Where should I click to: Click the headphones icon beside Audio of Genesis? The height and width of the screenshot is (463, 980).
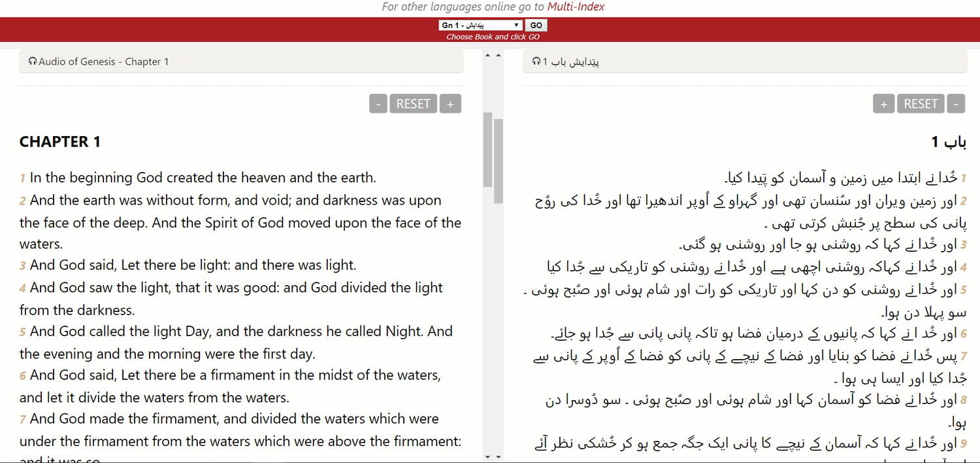coord(33,61)
